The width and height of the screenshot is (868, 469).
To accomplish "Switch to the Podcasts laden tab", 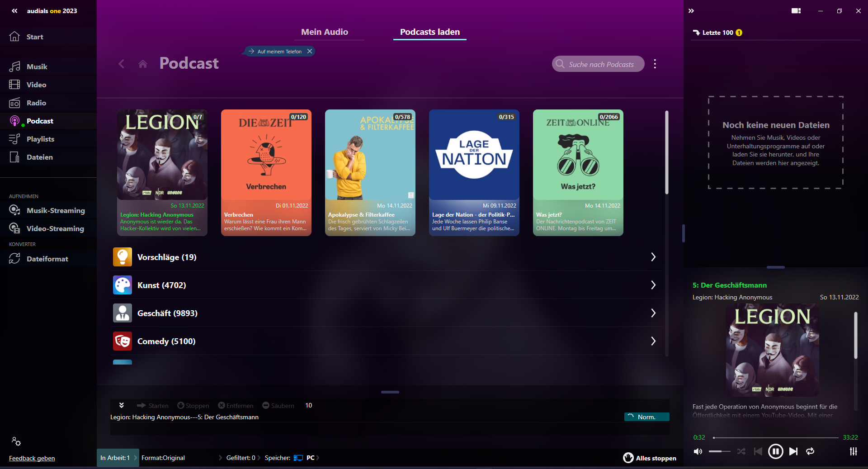I will pyautogui.click(x=430, y=32).
